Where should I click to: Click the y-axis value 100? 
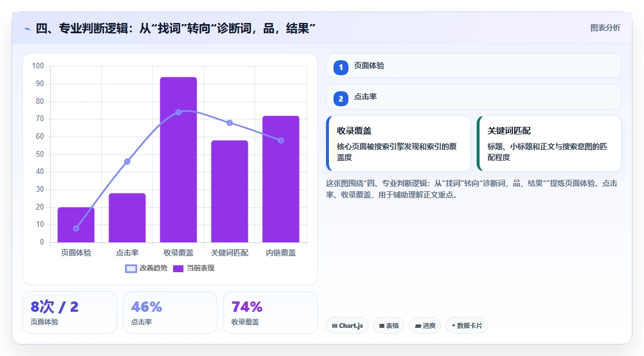coord(38,65)
